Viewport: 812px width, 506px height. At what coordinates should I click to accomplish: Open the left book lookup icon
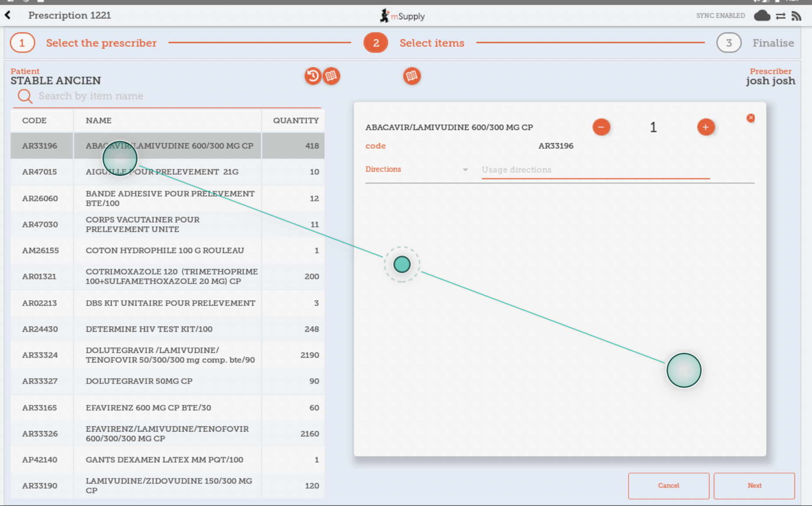(x=332, y=76)
